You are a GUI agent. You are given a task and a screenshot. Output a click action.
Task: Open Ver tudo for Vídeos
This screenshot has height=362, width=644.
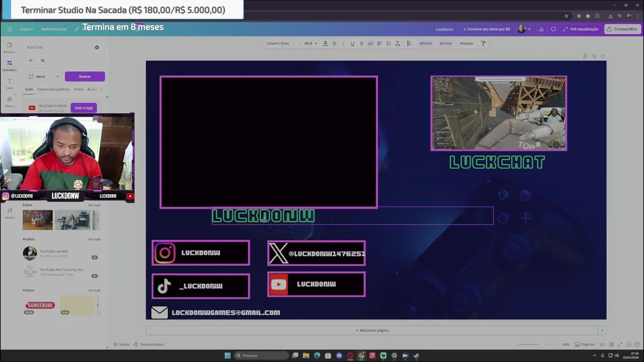94,291
